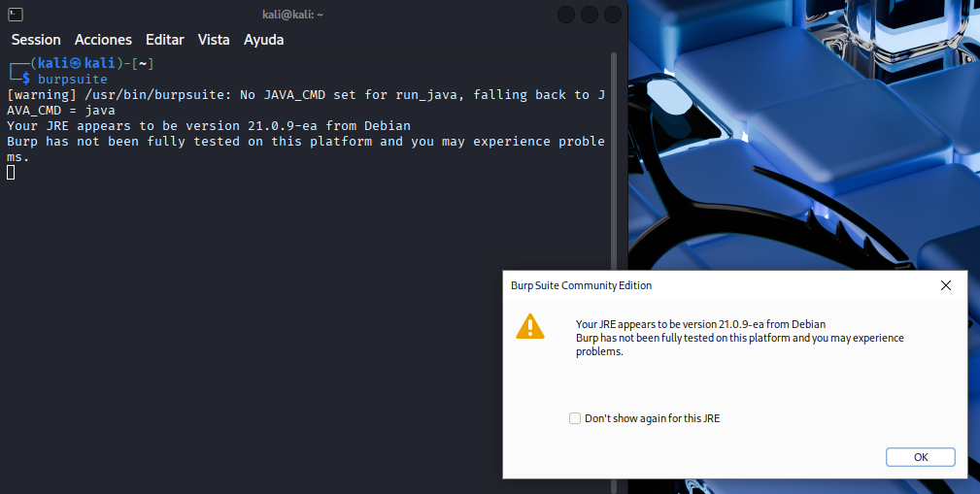This screenshot has width=980, height=494.
Task: Close the Burp Suite dialog with X
Action: 946,285
